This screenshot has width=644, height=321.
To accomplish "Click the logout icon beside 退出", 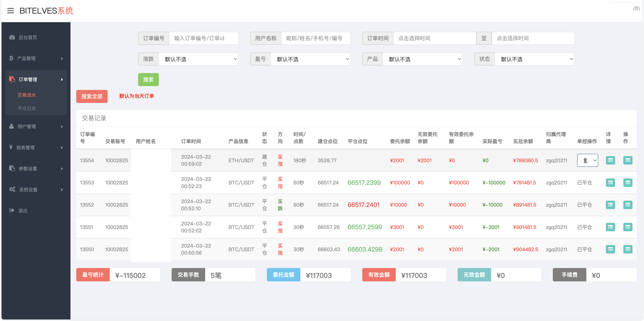I will pos(11,210).
